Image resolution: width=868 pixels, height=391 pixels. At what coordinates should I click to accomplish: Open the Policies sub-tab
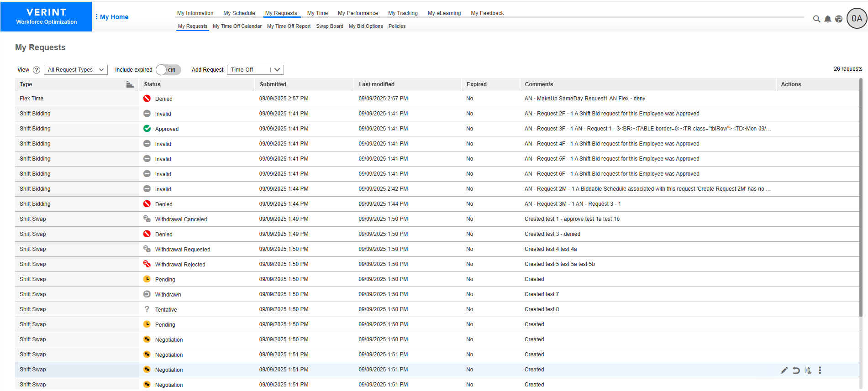(x=397, y=26)
